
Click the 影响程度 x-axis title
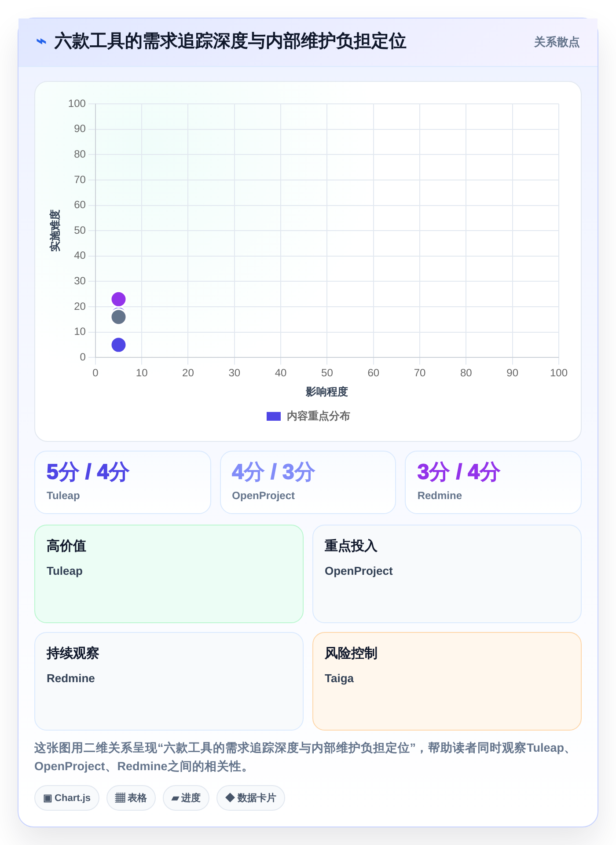(x=327, y=392)
